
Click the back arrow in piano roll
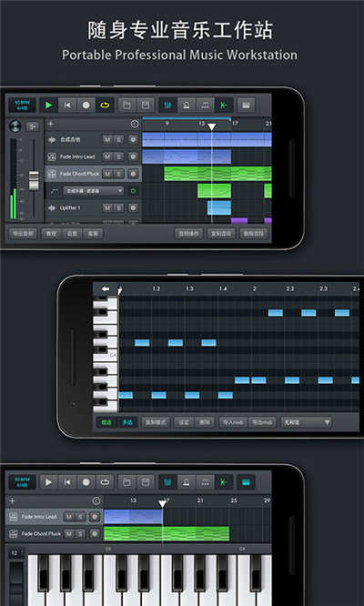(105, 288)
